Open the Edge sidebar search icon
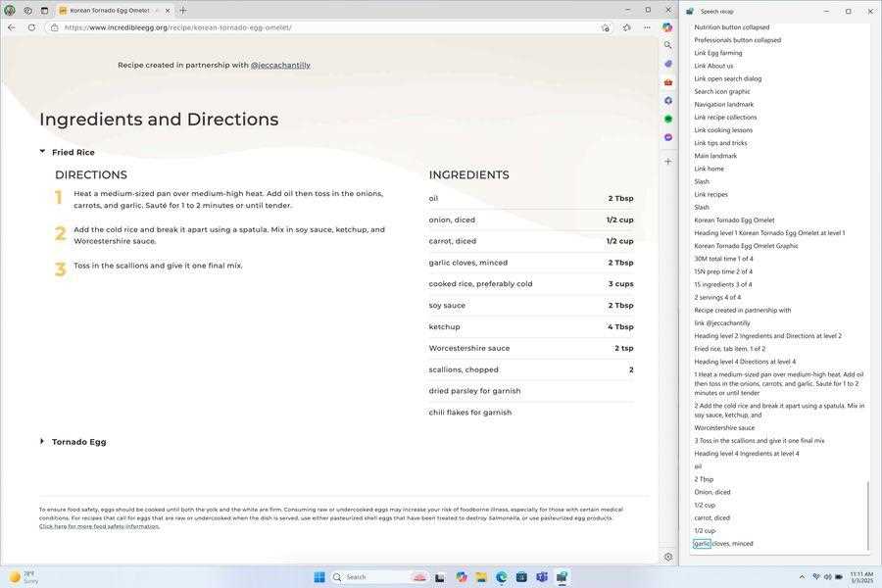Viewport: 882px width, 588px height. tap(667, 45)
